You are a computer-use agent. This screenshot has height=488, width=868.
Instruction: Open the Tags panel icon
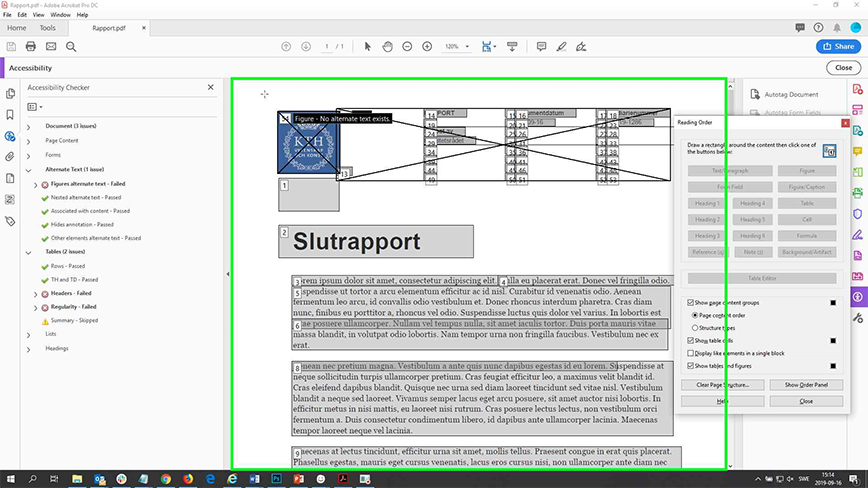tap(10, 221)
